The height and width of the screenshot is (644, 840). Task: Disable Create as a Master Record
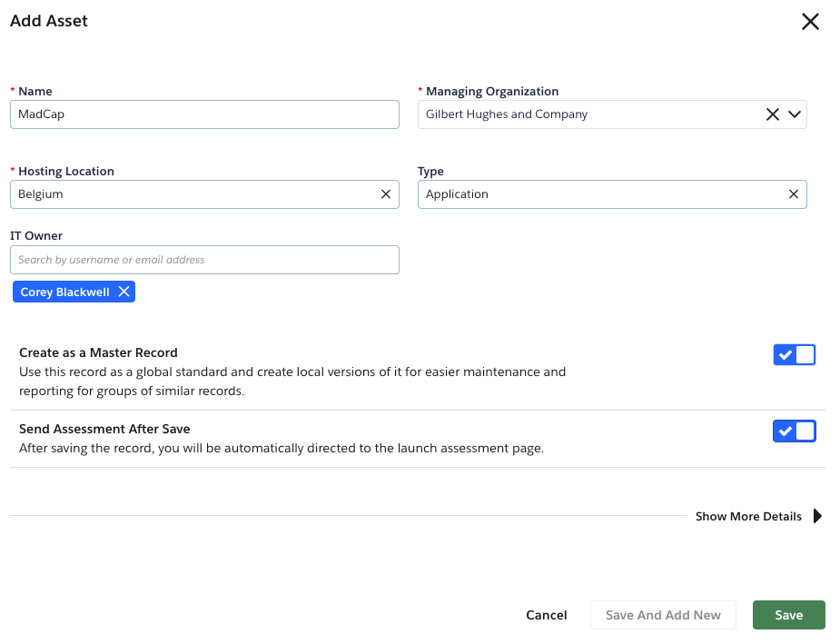pyautogui.click(x=795, y=354)
